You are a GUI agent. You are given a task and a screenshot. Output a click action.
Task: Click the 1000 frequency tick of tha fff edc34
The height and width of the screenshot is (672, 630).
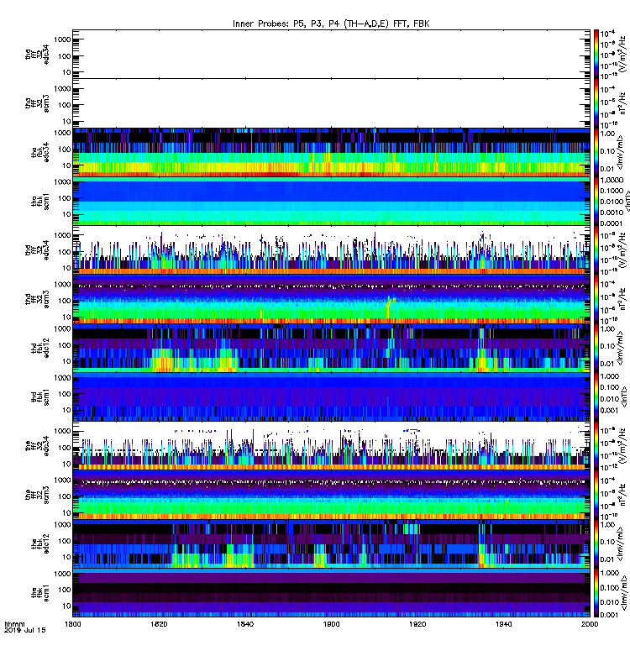62,39
